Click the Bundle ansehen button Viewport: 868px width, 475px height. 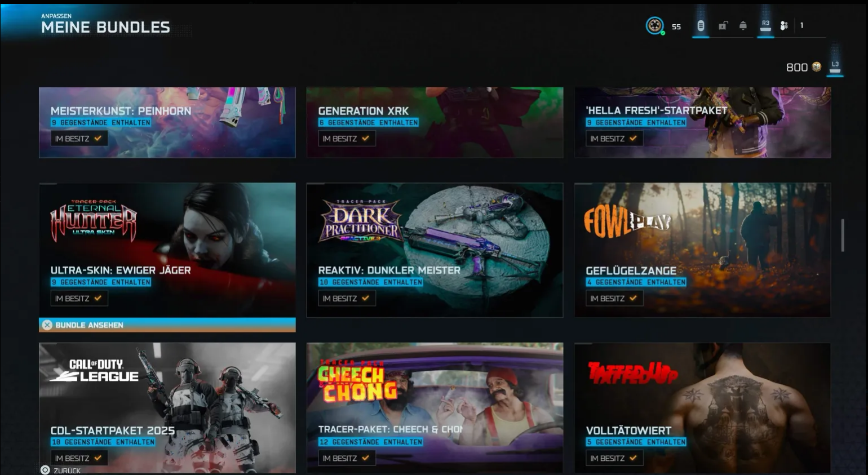pos(167,325)
